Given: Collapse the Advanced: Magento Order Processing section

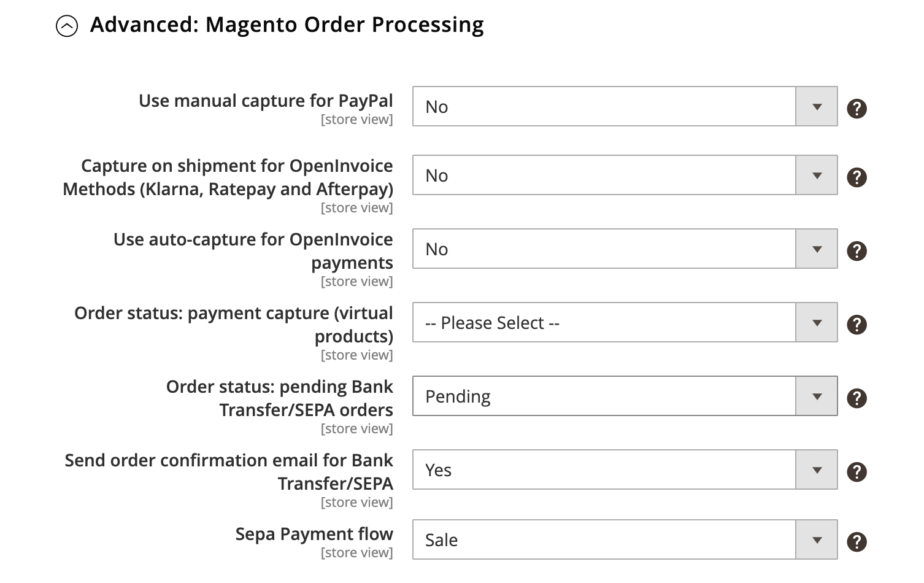Looking at the screenshot, I should [66, 26].
